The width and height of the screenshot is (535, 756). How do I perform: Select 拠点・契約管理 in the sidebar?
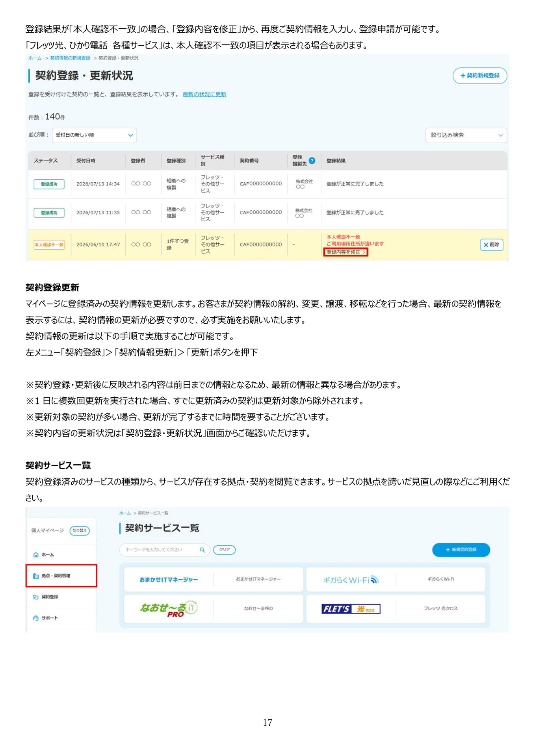point(61,576)
